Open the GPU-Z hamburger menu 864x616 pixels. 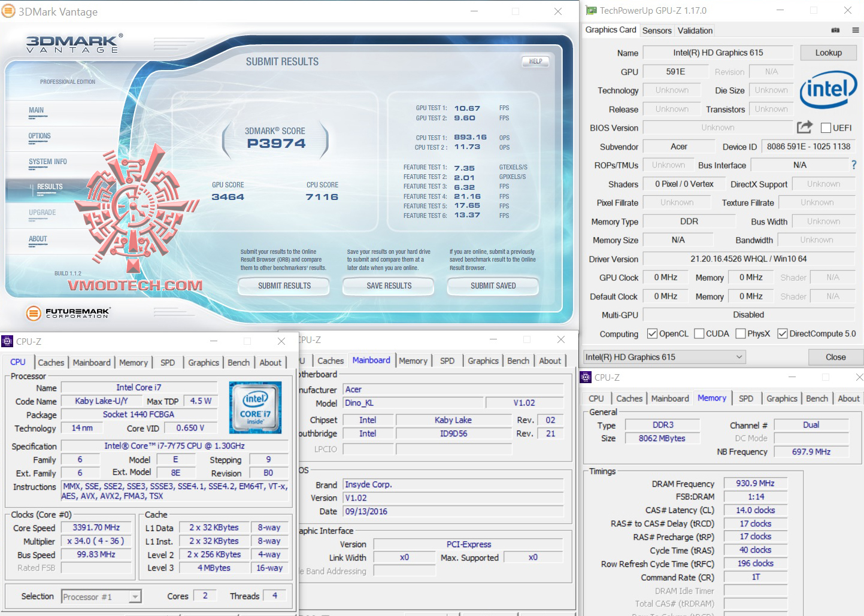pyautogui.click(x=856, y=30)
